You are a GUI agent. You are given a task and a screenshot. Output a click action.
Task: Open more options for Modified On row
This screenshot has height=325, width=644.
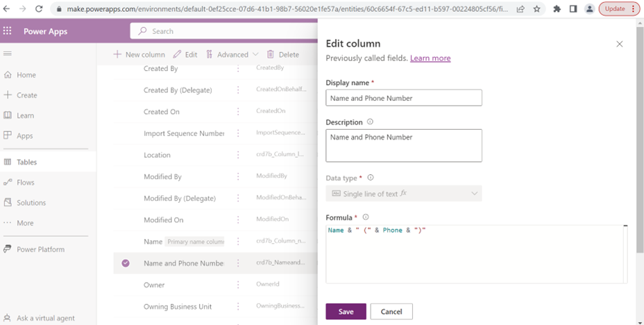point(238,220)
